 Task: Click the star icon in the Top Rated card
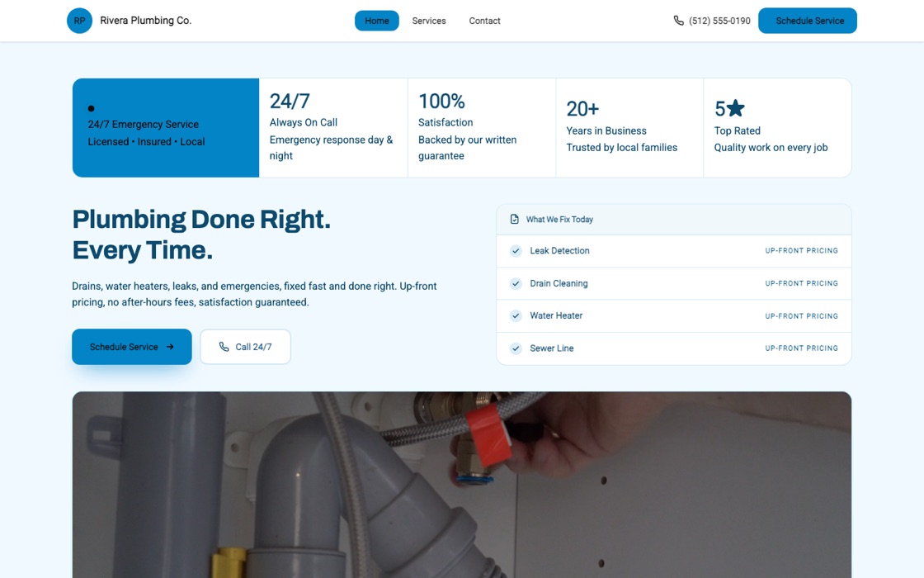pyautogui.click(x=735, y=108)
